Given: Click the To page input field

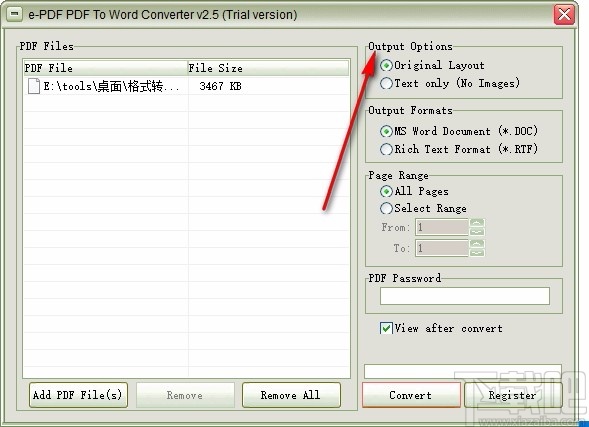Looking at the screenshot, I should pos(442,248).
